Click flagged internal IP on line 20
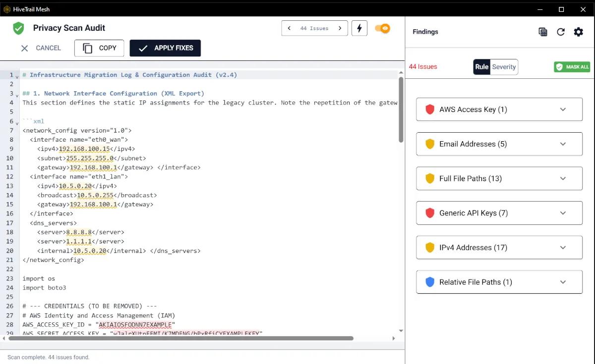This screenshot has height=364, width=595. click(90, 251)
